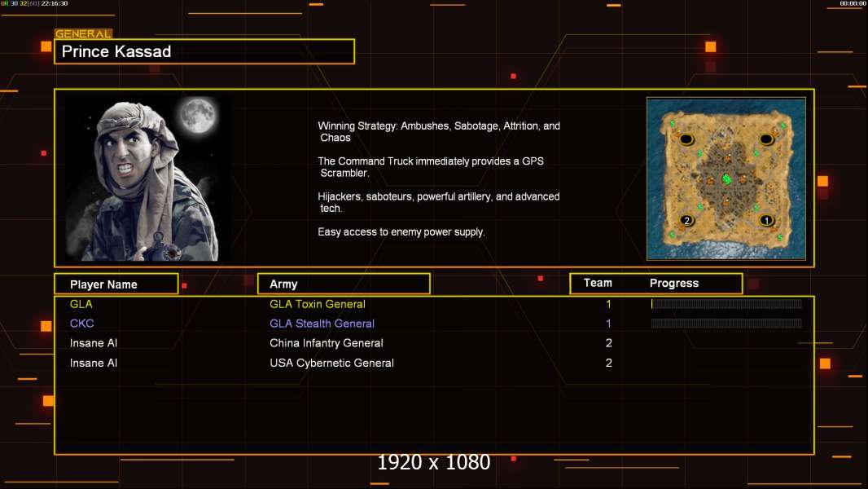Viewport: 868px width, 489px height.
Task: Click Insane AI in the USA Cybernetic row
Action: 94,363
